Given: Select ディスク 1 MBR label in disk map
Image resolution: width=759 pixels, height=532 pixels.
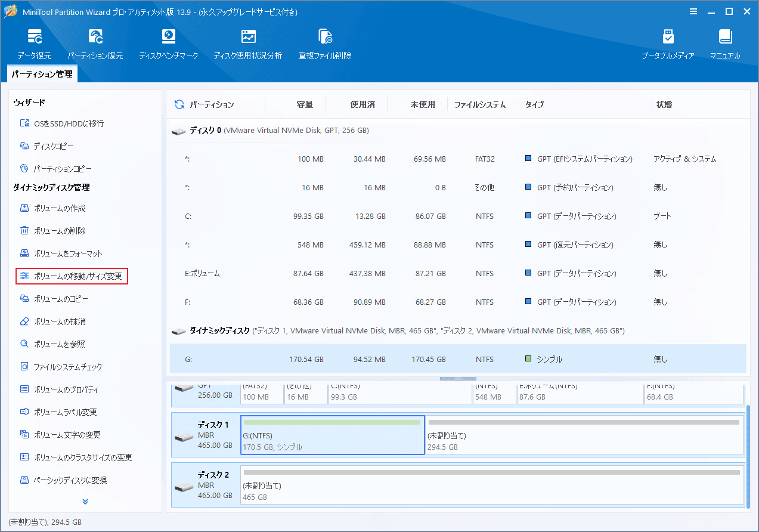Looking at the screenshot, I should [206, 435].
